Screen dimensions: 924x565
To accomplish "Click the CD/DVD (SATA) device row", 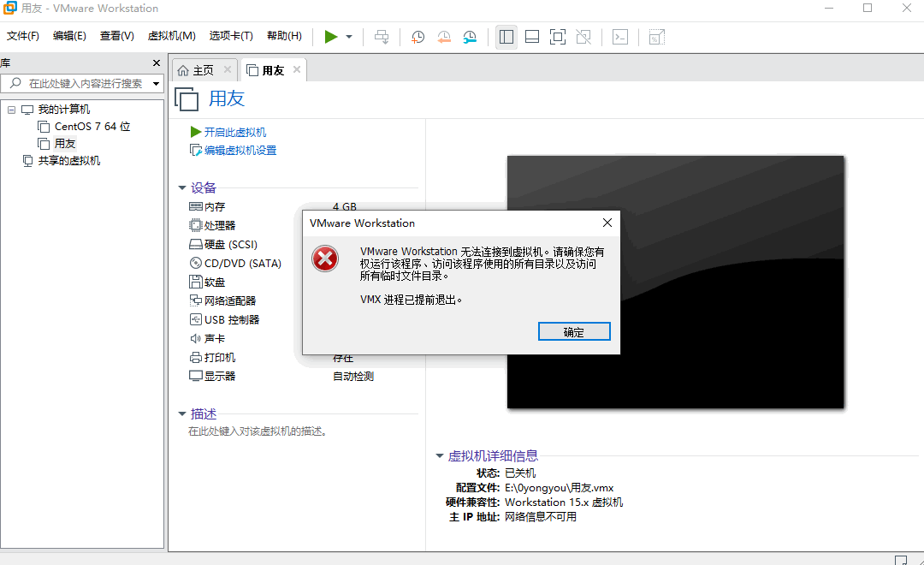I will tap(243, 263).
